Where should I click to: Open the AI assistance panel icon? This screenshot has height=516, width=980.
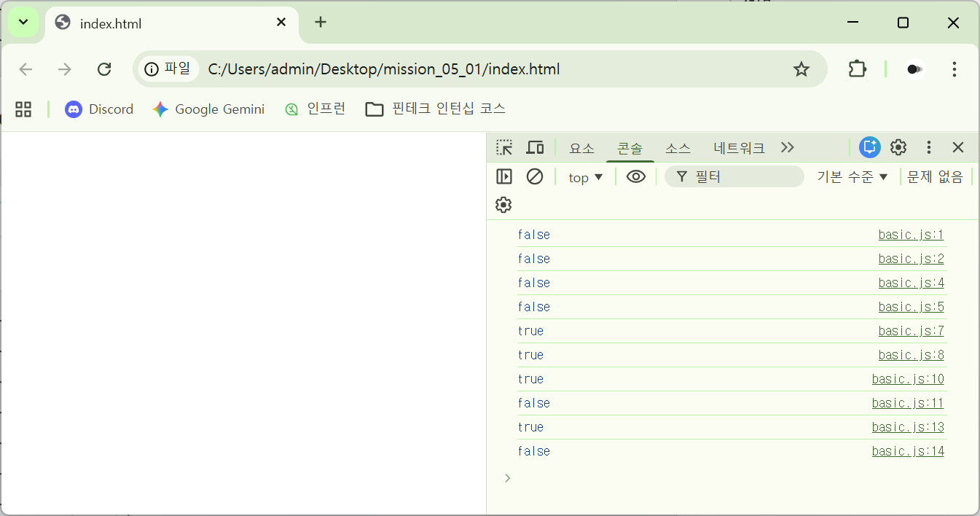869,147
